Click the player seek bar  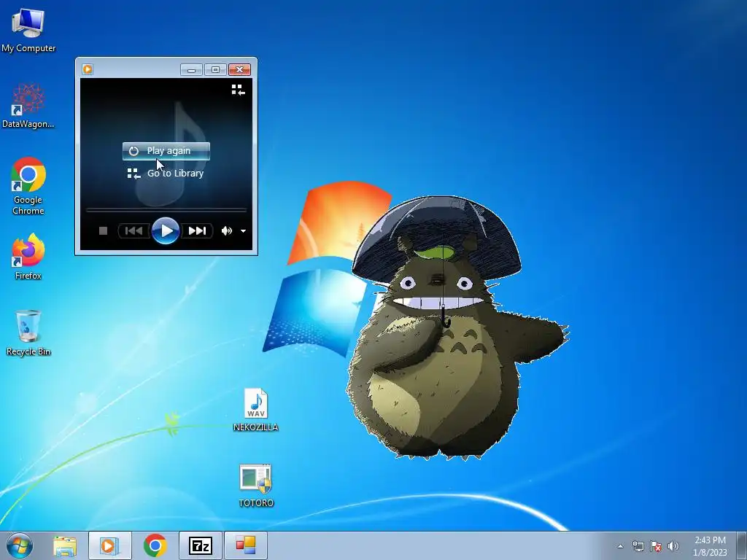tap(166, 209)
